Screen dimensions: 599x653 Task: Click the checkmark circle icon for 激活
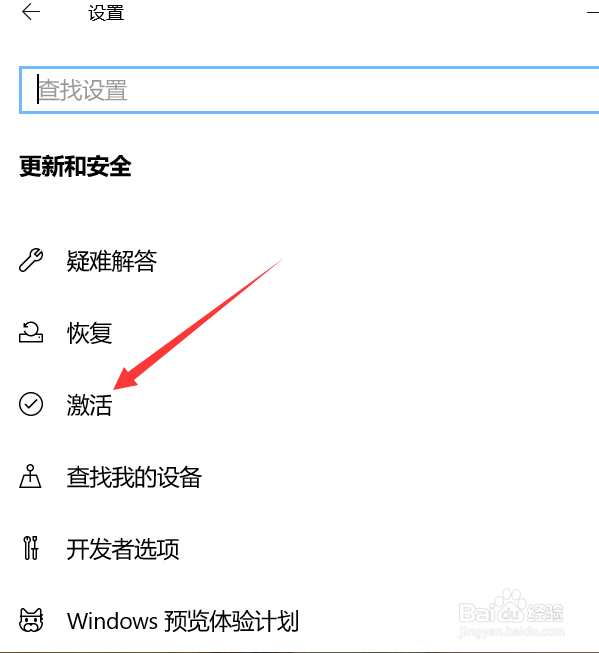tap(31, 404)
